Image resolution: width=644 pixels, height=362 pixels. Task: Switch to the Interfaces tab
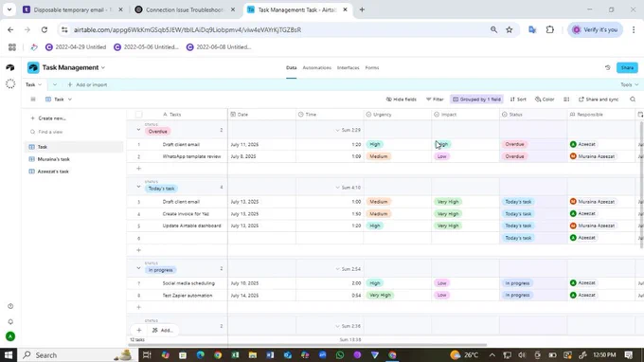click(x=348, y=68)
